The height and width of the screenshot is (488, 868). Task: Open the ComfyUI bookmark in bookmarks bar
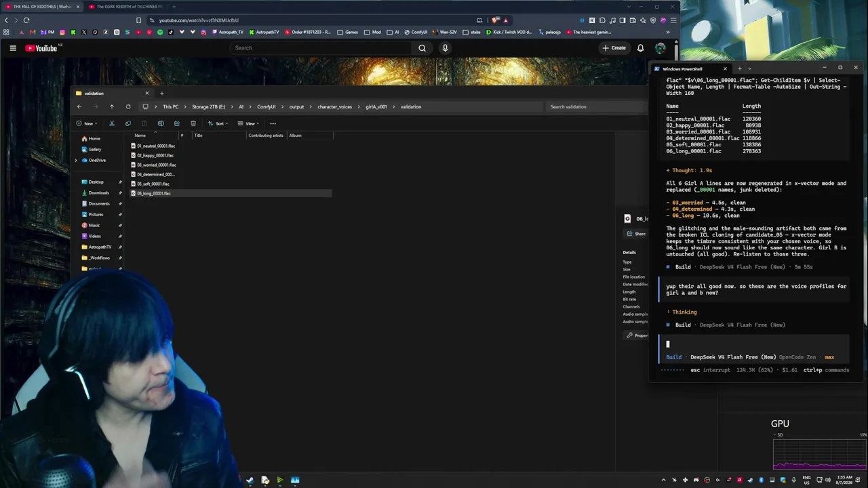coord(415,32)
